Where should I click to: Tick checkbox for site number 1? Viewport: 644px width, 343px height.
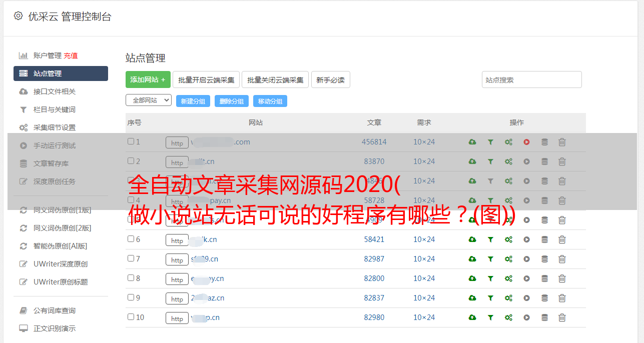point(131,141)
